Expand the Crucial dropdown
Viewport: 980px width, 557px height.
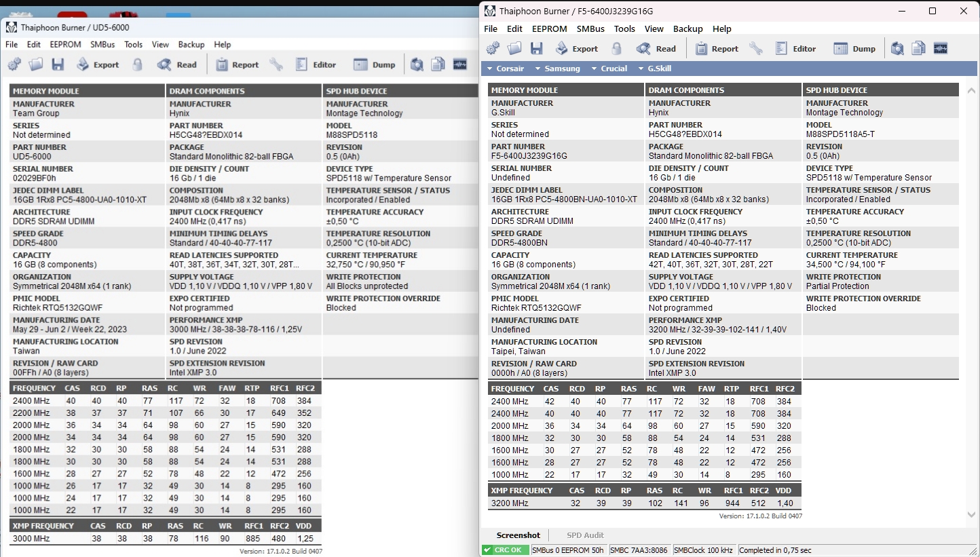(x=609, y=69)
